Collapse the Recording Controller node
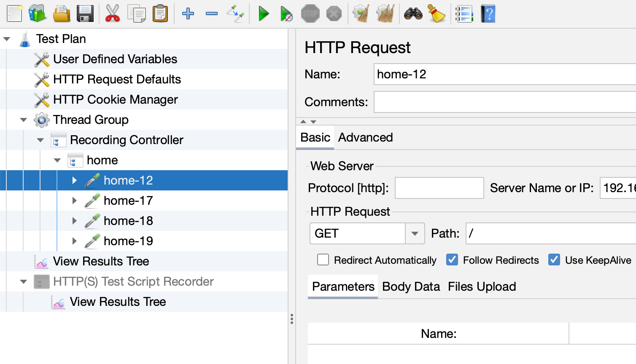Image resolution: width=636 pixels, height=364 pixels. coord(40,140)
